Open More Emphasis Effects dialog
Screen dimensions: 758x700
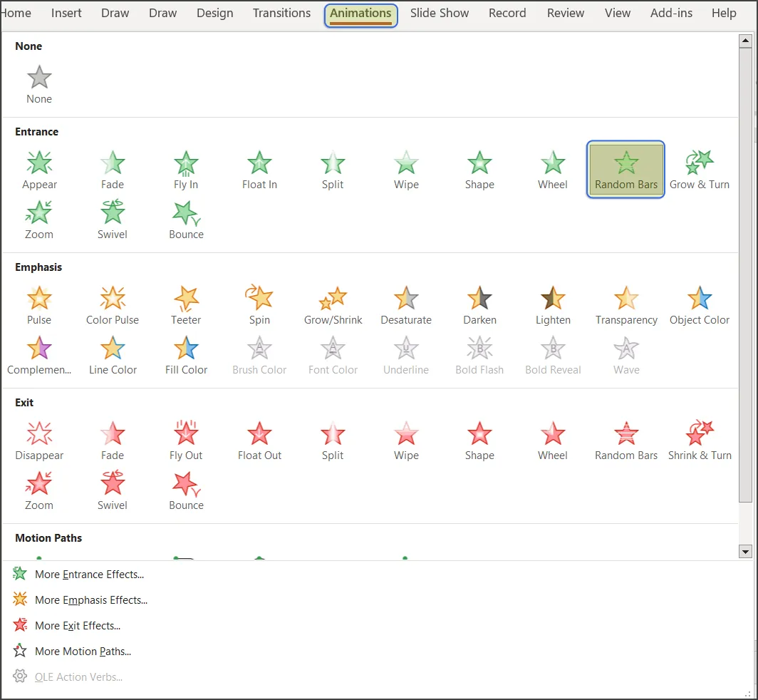[81, 600]
